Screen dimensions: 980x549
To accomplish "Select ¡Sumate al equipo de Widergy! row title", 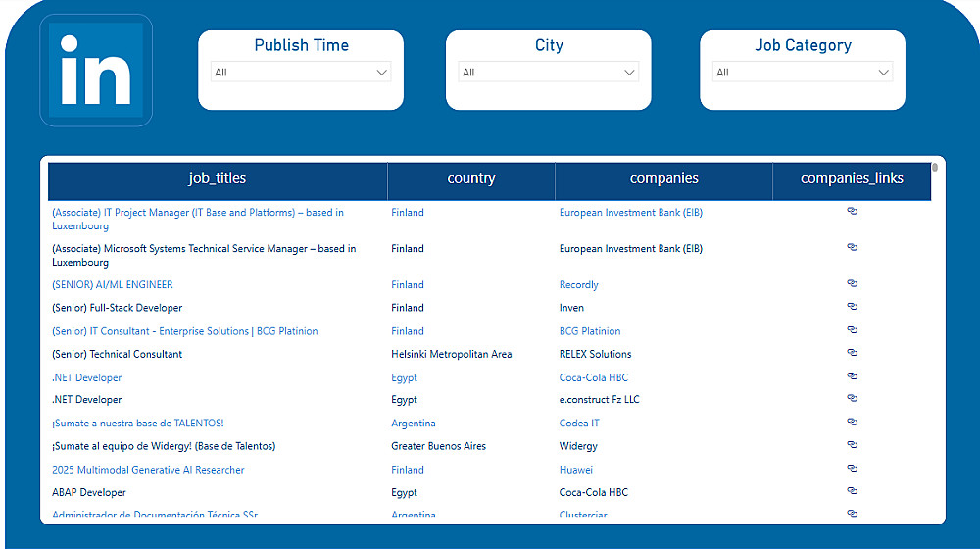I will coord(164,446).
